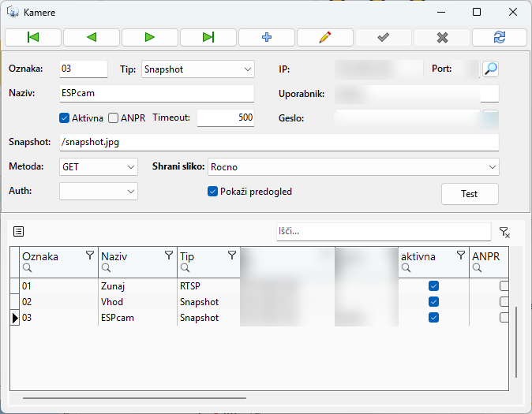Refresh camera list with refresh icon
532x414 pixels.
coord(500,37)
